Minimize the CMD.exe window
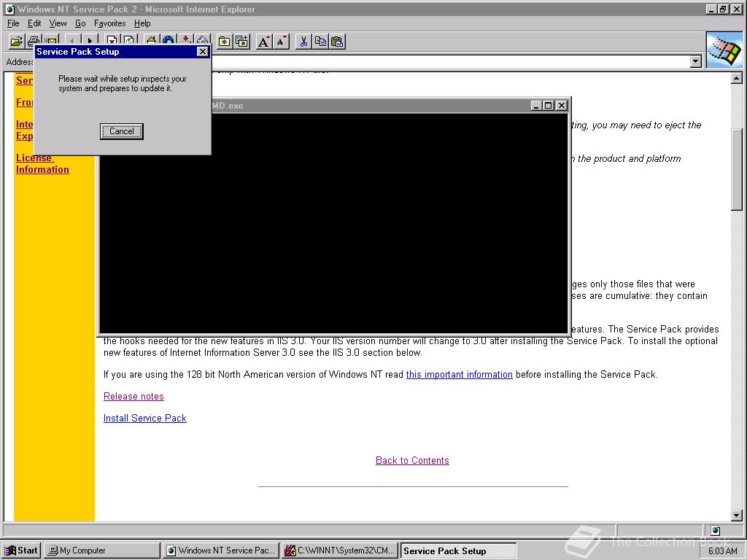Viewport: 747px width, 560px height. 536,106
